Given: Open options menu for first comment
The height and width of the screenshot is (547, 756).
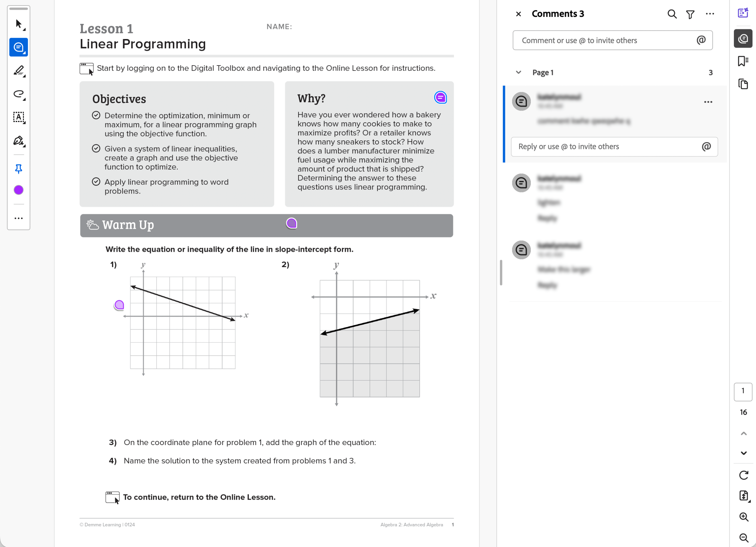Looking at the screenshot, I should coord(708,102).
